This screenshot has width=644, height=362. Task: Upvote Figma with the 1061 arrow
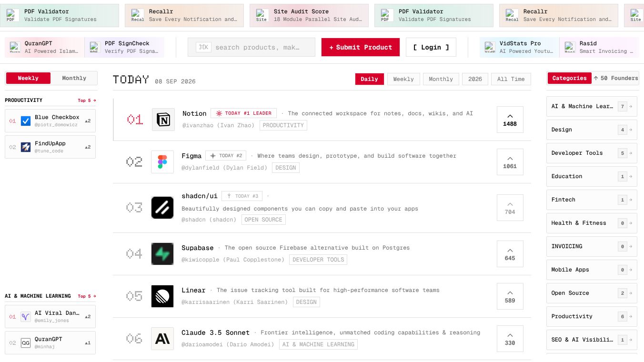510,162
